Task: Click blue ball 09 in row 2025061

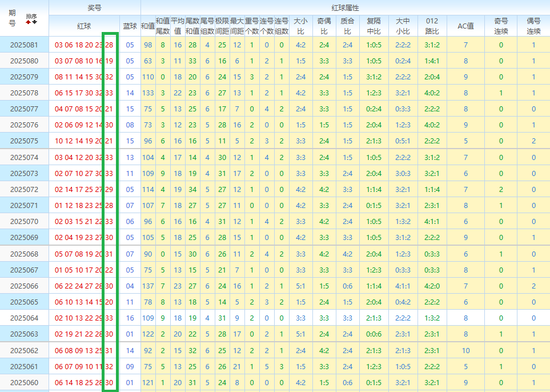Action: coord(130,366)
